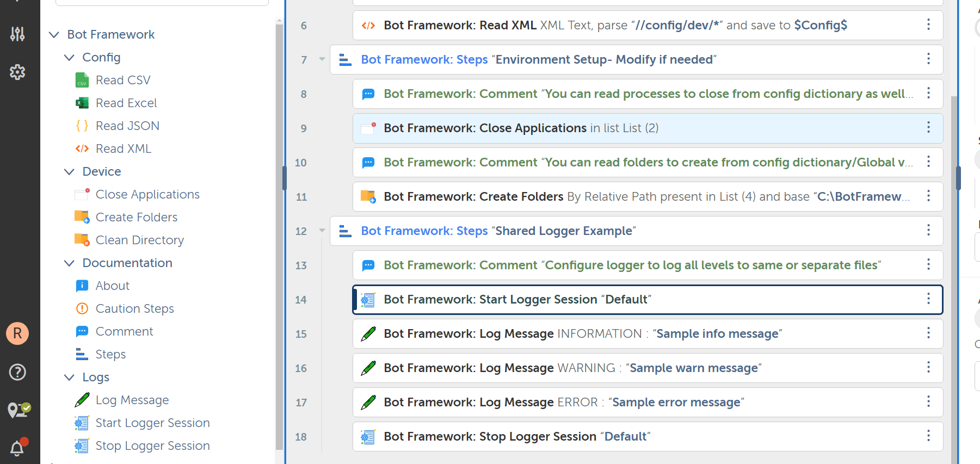Click the Read CSV action icon
This screenshot has width=980, height=464.
click(82, 80)
